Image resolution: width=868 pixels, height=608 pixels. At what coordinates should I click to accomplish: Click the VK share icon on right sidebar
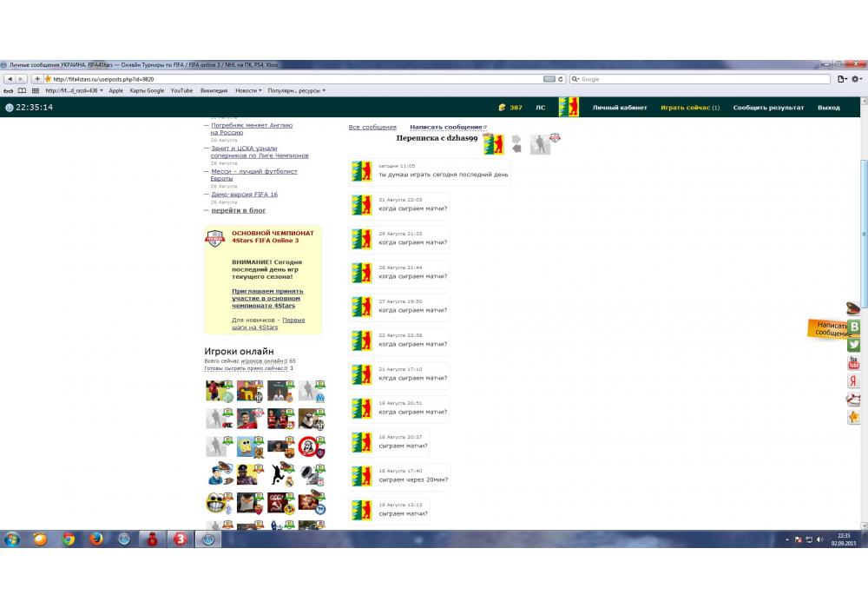854,327
